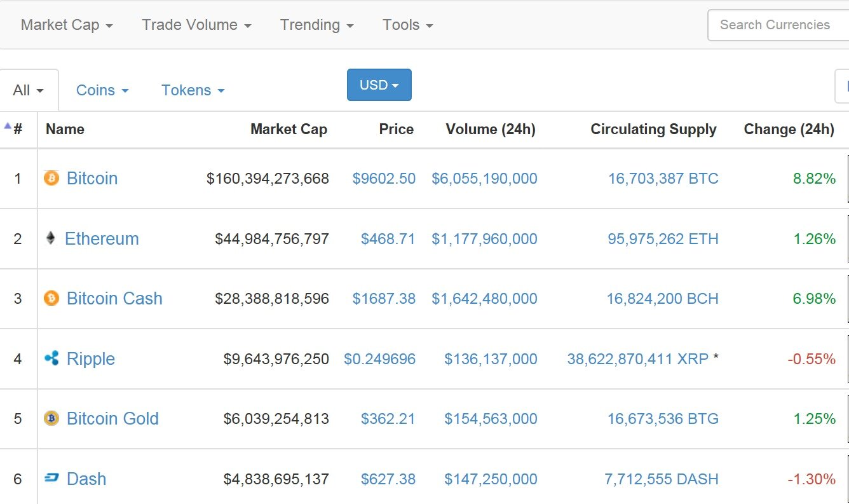Image resolution: width=849 pixels, height=504 pixels.
Task: Sort by Volume (24h) column header
Action: coord(491,129)
